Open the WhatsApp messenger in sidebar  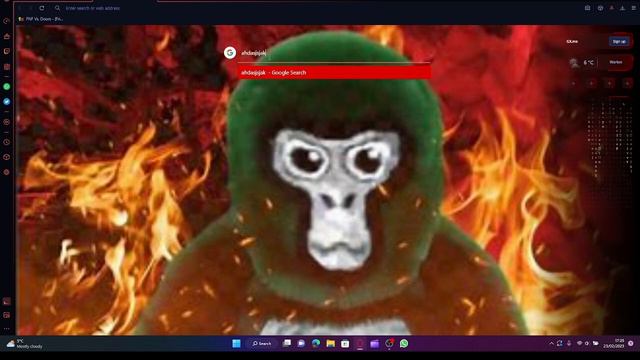pyautogui.click(x=7, y=87)
